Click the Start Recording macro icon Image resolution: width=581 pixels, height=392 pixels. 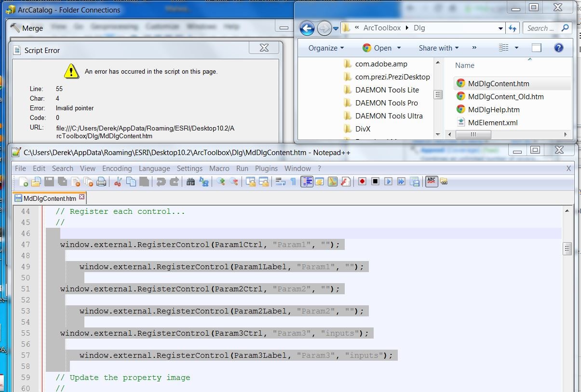point(362,182)
